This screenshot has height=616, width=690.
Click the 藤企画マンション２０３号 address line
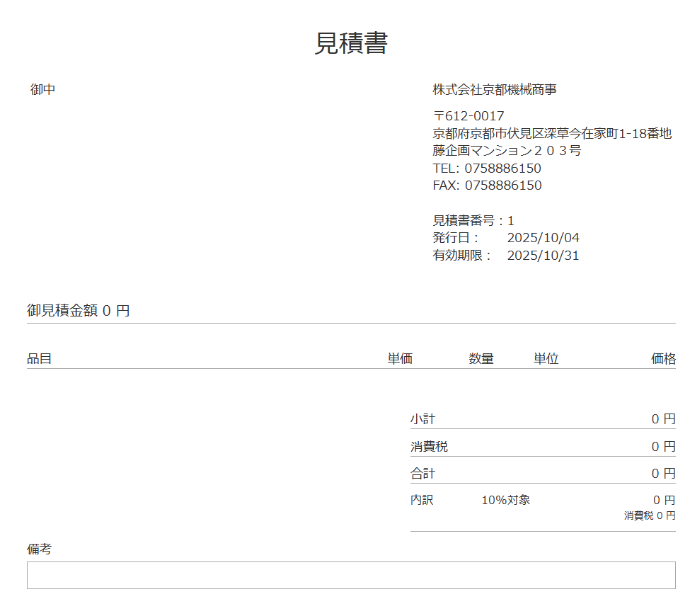click(507, 151)
